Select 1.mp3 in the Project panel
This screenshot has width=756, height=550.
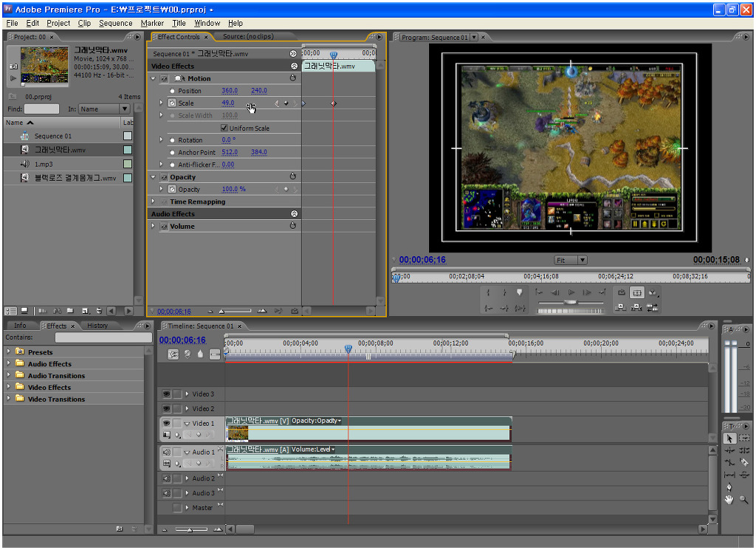tap(44, 164)
